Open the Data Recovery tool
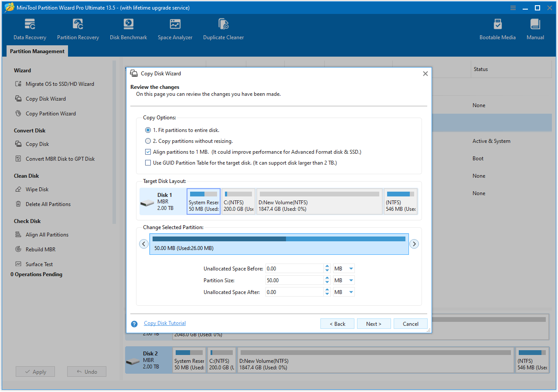 (30, 28)
